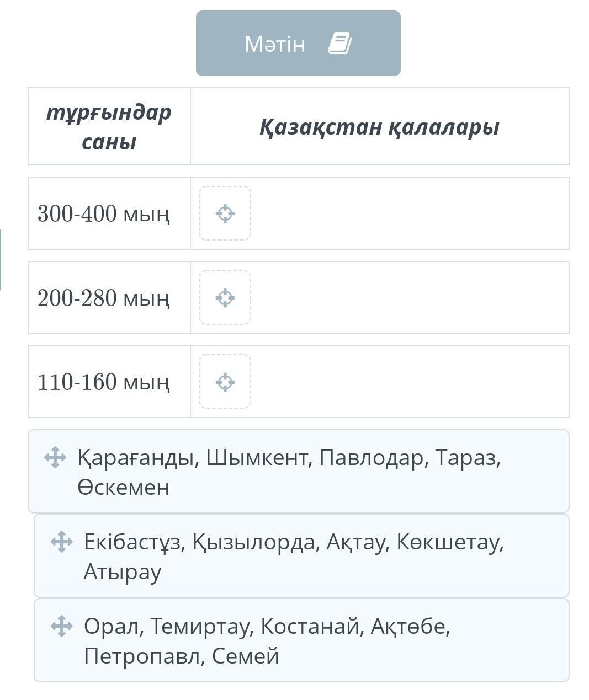
Task: Click the green bar at left edge
Action: [x=1, y=259]
